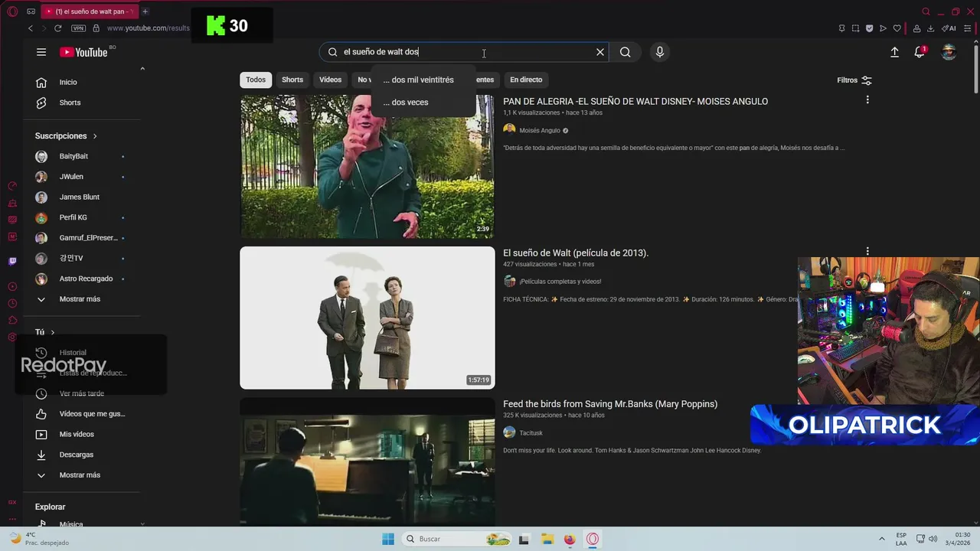Add page to bookmarks with heart icon
The height and width of the screenshot is (551, 980).
[x=897, y=28]
